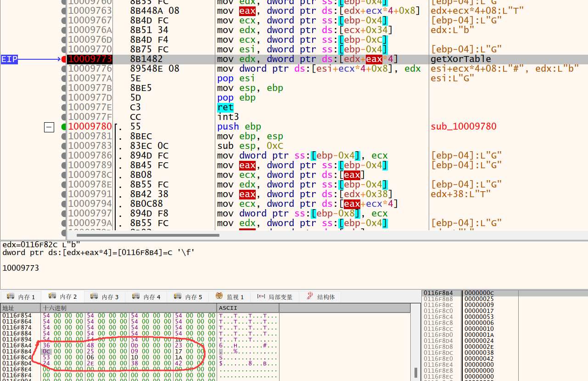Image resolution: width=588 pixels, height=381 pixels.
Task: Switch to the 局部变量 tab
Action: click(x=275, y=297)
